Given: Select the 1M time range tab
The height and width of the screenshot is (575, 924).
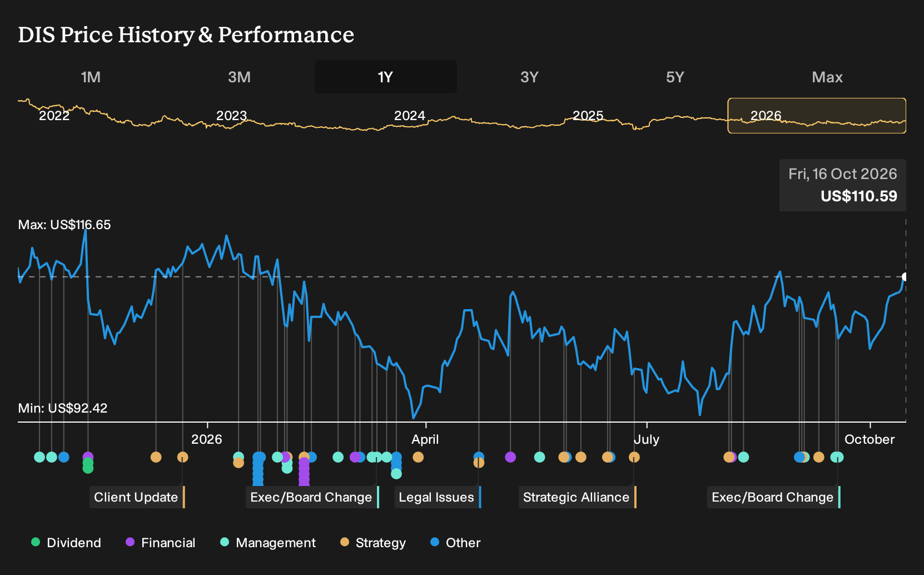Looking at the screenshot, I should [91, 77].
